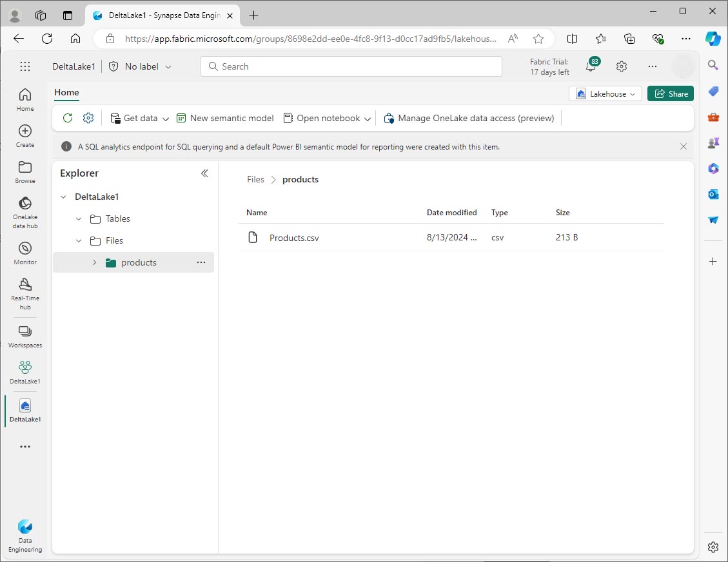Add page to favorites star icon

tap(538, 39)
